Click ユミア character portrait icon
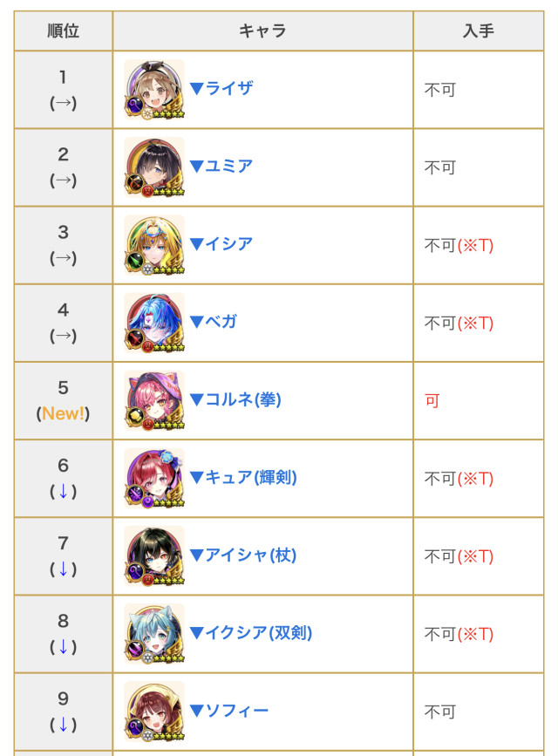 154,167
